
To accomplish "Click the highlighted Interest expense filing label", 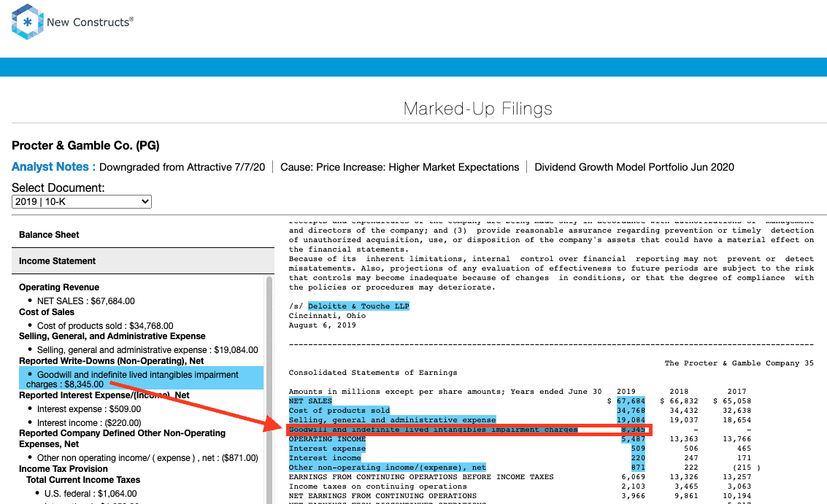I will pyautogui.click(x=327, y=449).
